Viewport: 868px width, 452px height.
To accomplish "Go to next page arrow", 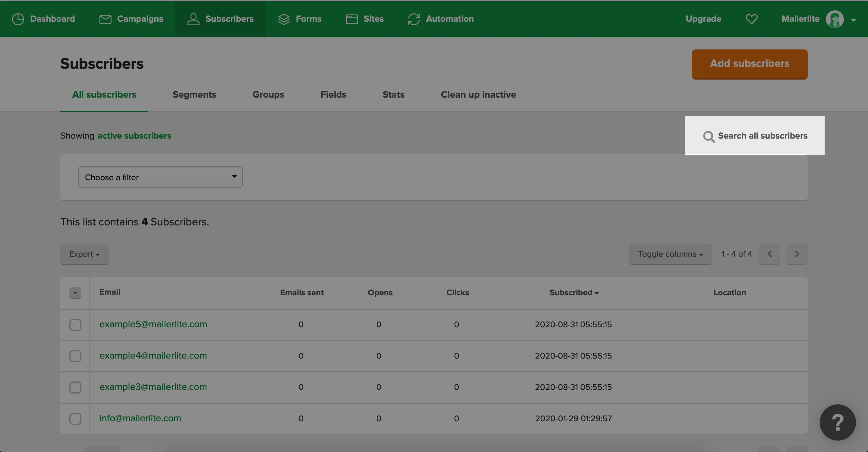I will [x=797, y=254].
